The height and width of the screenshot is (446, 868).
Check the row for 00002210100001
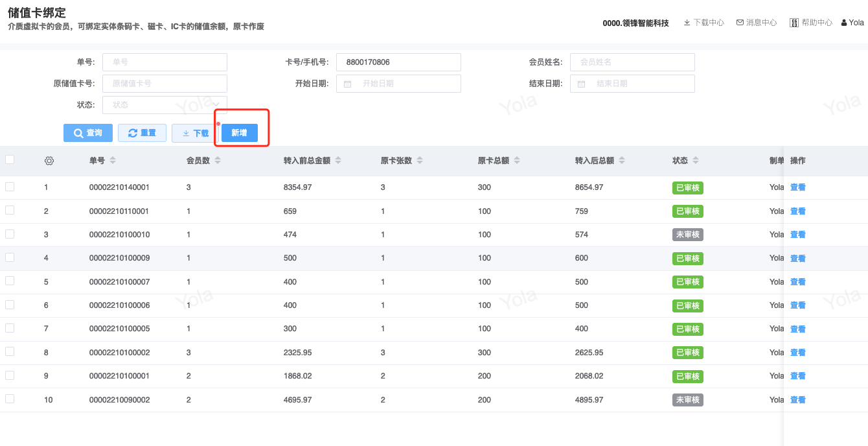click(x=10, y=375)
